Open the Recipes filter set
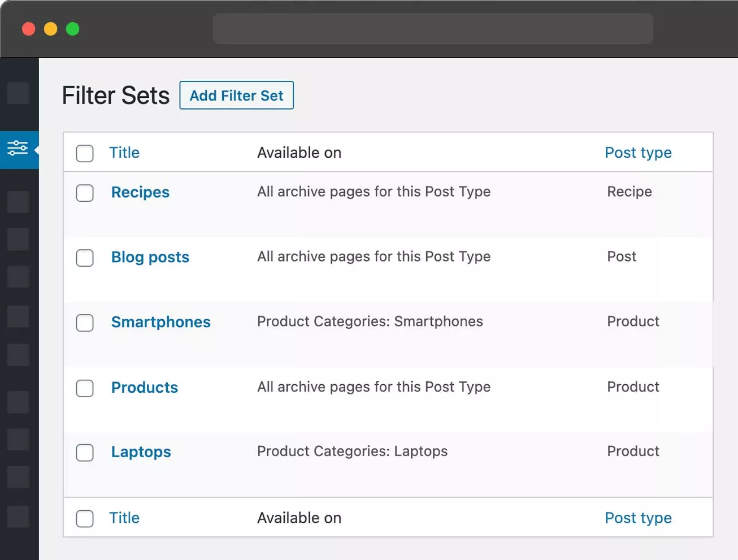738x560 pixels. (140, 192)
